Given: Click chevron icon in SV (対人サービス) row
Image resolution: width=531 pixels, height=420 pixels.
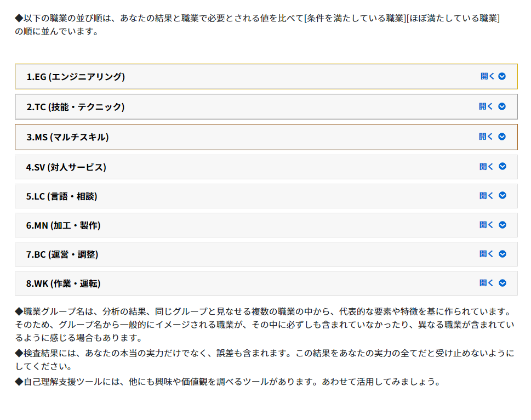Looking at the screenshot, I should (503, 166).
